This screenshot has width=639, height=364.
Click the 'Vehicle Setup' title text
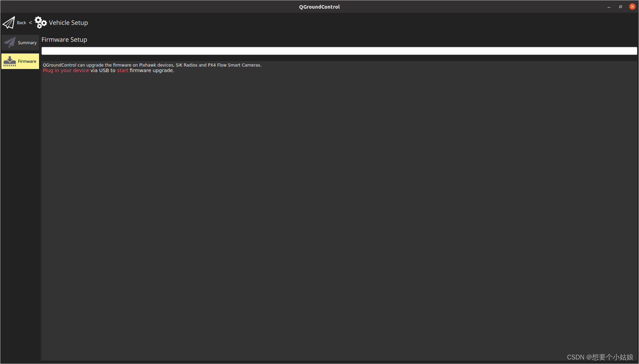pyautogui.click(x=68, y=22)
